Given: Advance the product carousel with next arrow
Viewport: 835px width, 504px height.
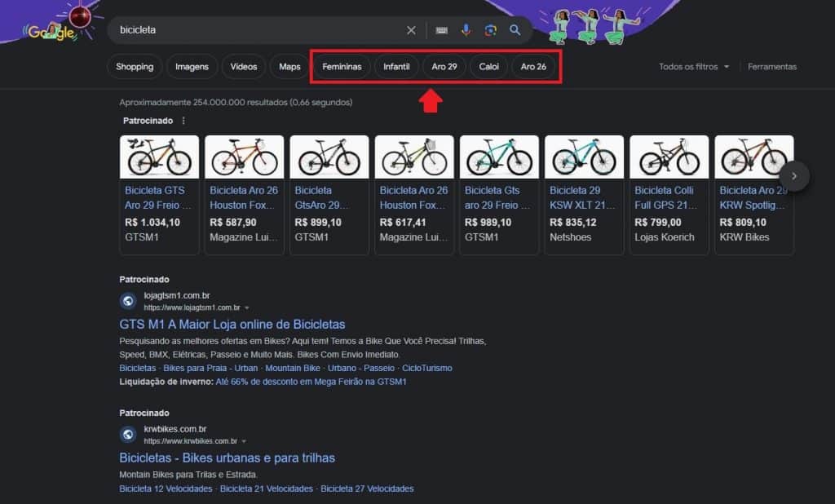Looking at the screenshot, I should 794,176.
